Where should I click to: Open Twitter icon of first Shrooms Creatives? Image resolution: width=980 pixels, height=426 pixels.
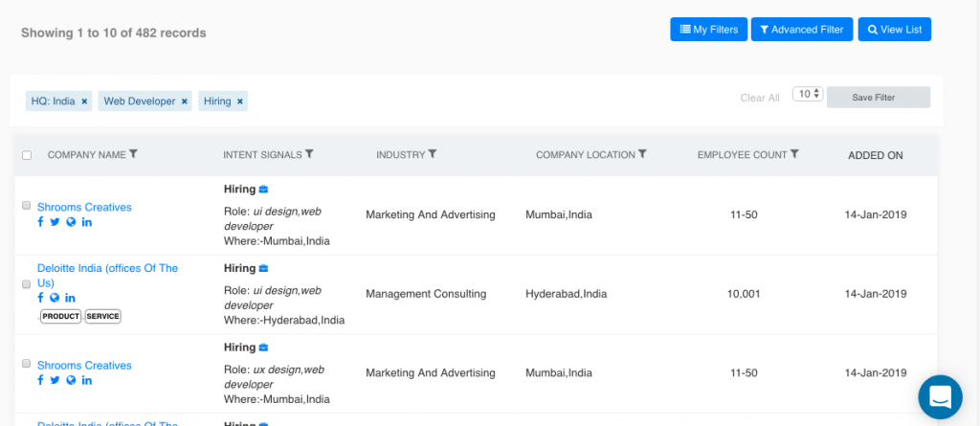click(55, 222)
